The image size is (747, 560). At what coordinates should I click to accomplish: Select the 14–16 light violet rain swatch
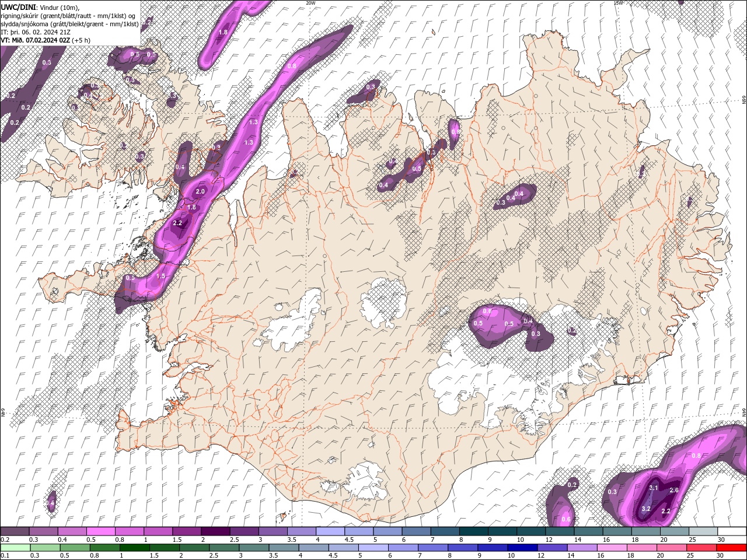[x=582, y=548]
